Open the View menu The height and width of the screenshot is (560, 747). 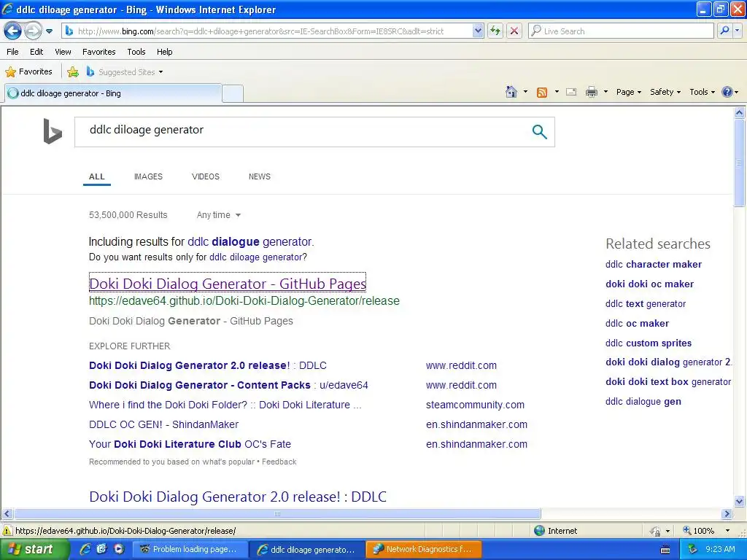(63, 52)
